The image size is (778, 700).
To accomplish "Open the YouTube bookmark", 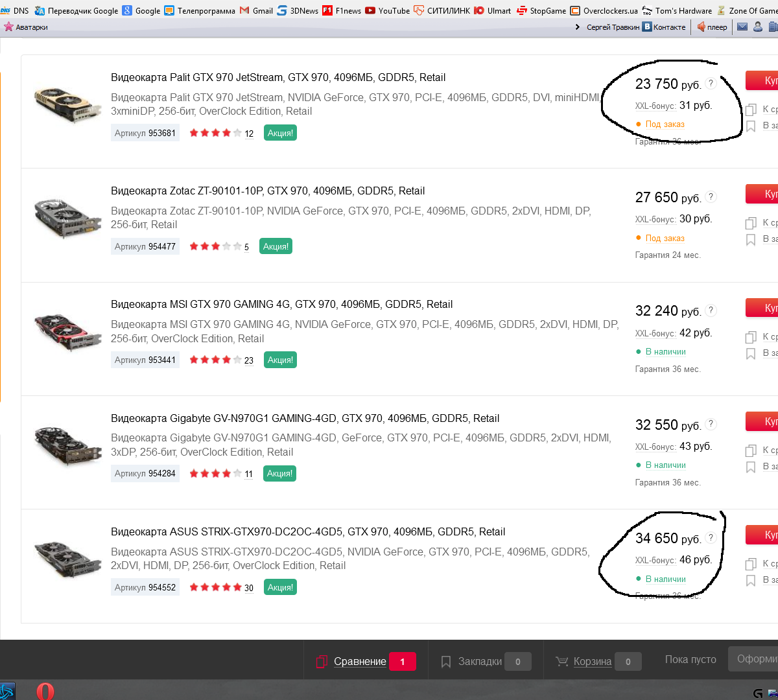I will (x=388, y=10).
